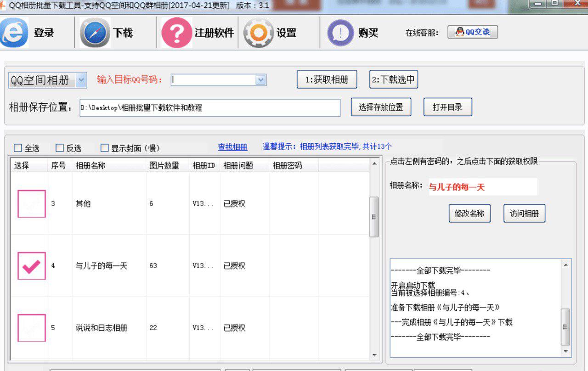Click the title bar maximize button
Image resolution: width=588 pixels, height=371 pixels.
[555, 3]
